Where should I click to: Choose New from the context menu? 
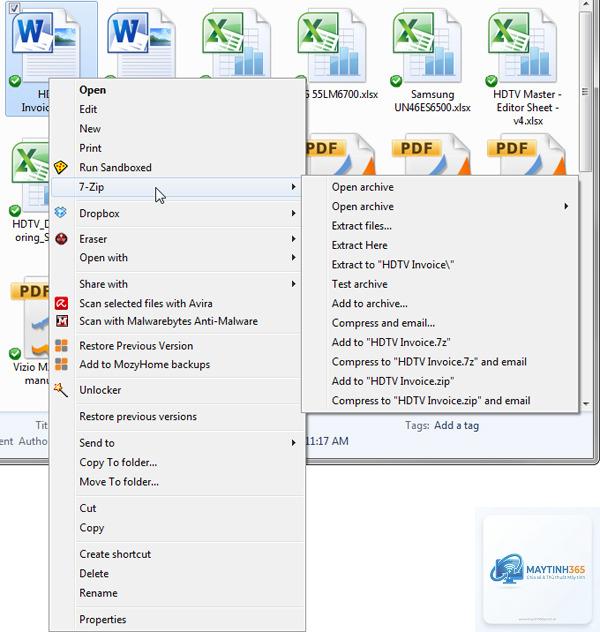click(176, 129)
